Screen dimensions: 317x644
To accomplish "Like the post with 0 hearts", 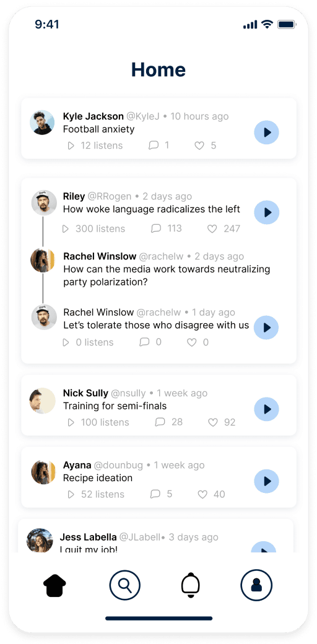I will point(192,342).
